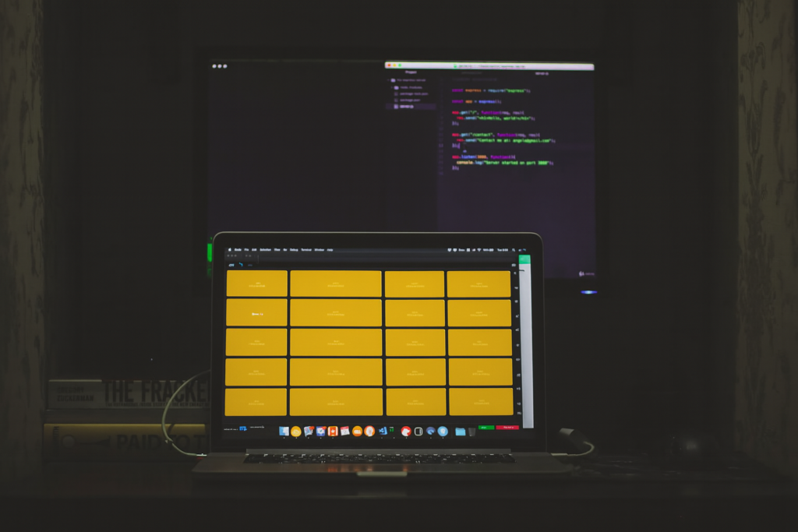Click the top-left yellow grid tile
The height and width of the screenshot is (532, 798).
[257, 284]
